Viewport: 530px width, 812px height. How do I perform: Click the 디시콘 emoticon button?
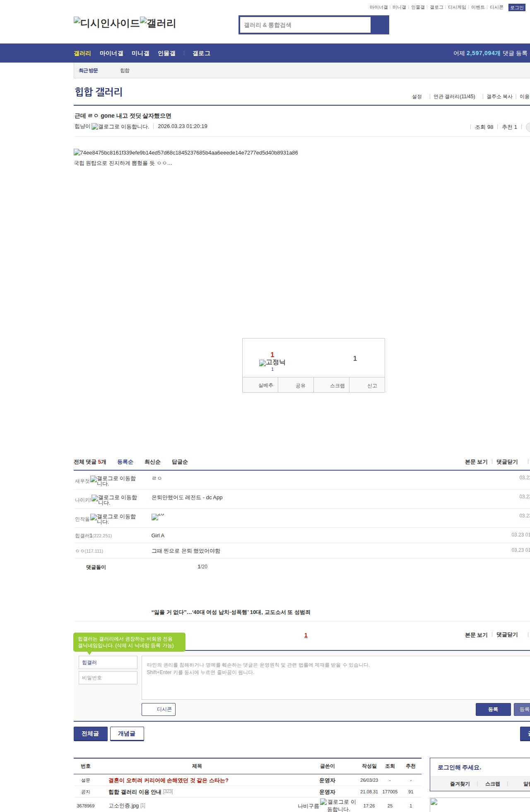pyautogui.click(x=159, y=709)
